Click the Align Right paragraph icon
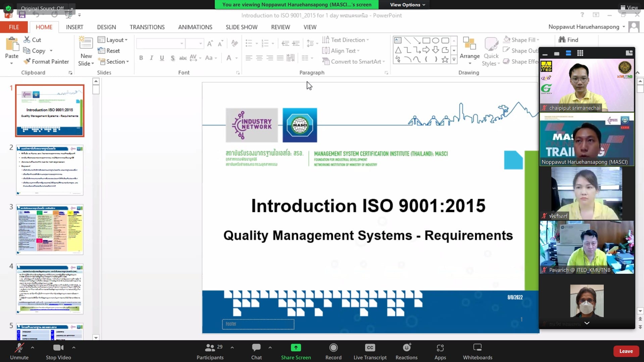This screenshot has width=644, height=362. coord(269,58)
